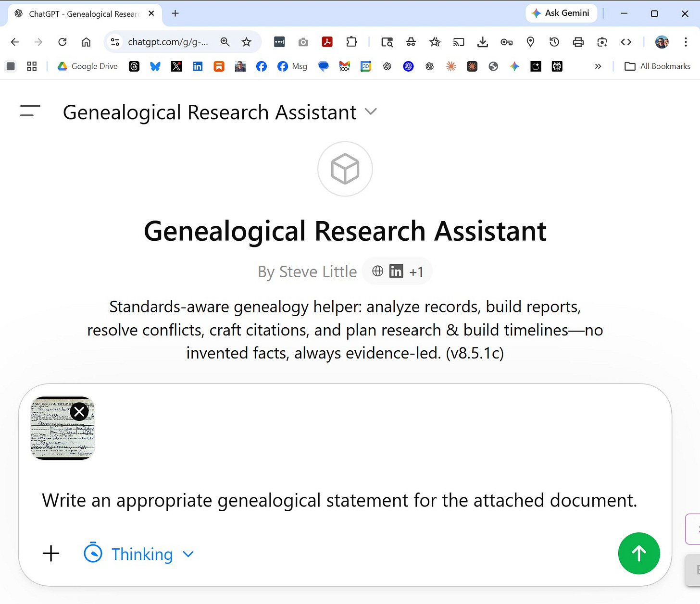
Task: Click the globe website icon by Steve Little
Action: pos(378,271)
